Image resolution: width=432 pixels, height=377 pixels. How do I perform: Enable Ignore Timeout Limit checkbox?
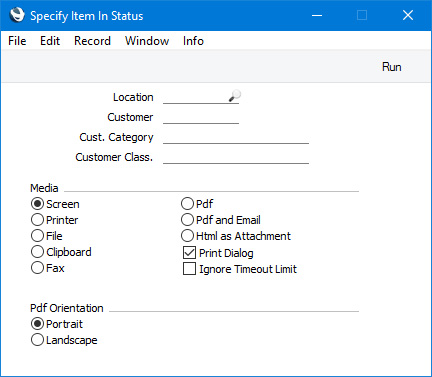pos(189,269)
